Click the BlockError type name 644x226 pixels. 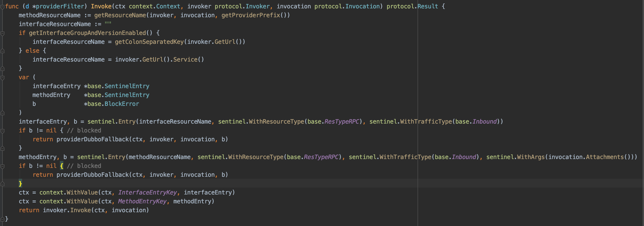(122, 104)
